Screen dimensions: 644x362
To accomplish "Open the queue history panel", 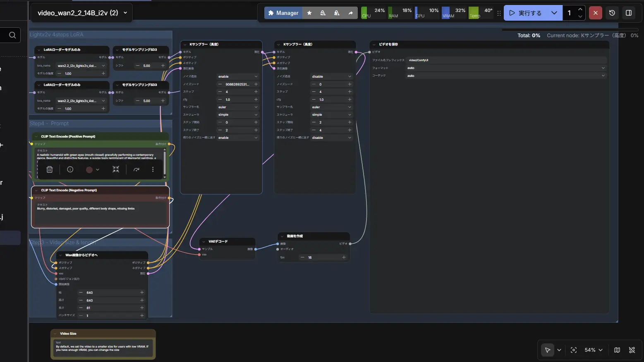I will 612,13.
